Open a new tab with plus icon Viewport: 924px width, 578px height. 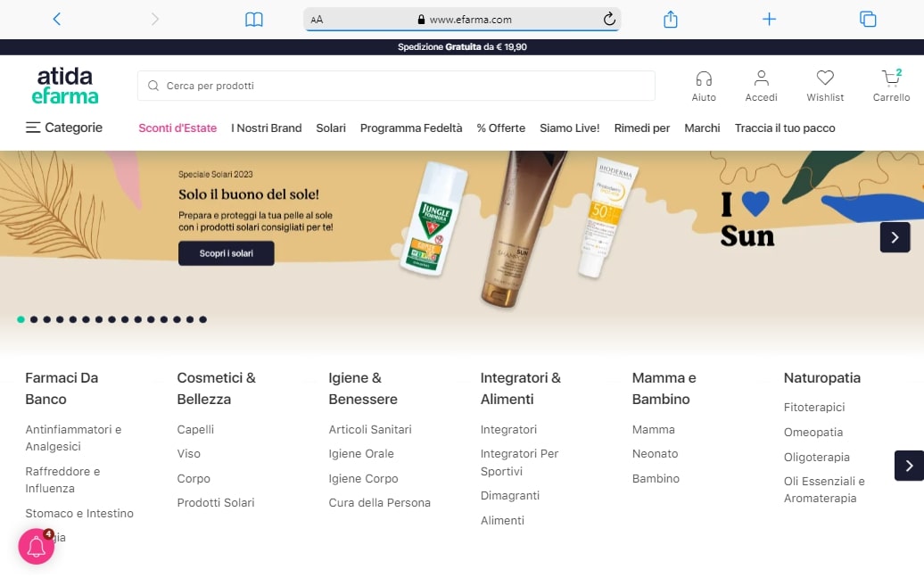pyautogui.click(x=769, y=20)
